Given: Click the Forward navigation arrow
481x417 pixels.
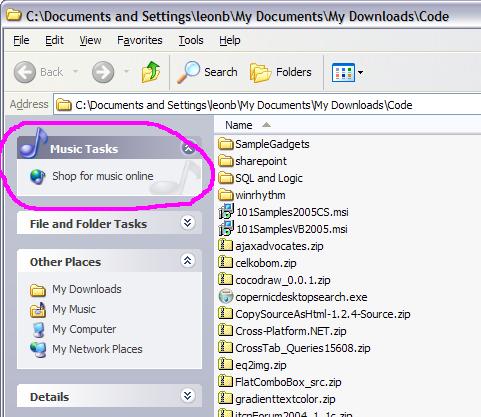Looking at the screenshot, I should (x=103, y=72).
